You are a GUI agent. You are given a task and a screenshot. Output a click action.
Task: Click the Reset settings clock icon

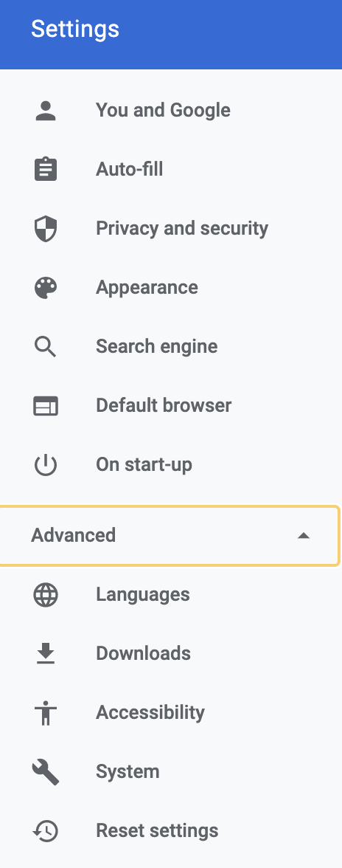coord(46,831)
